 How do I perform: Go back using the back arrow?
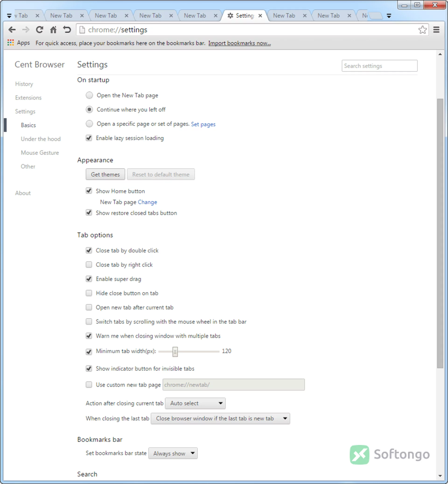(12, 30)
